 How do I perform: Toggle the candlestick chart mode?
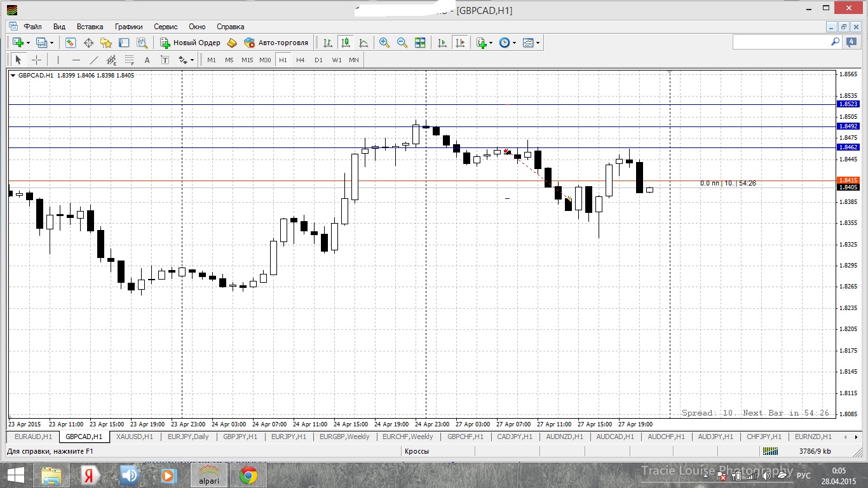coord(346,43)
